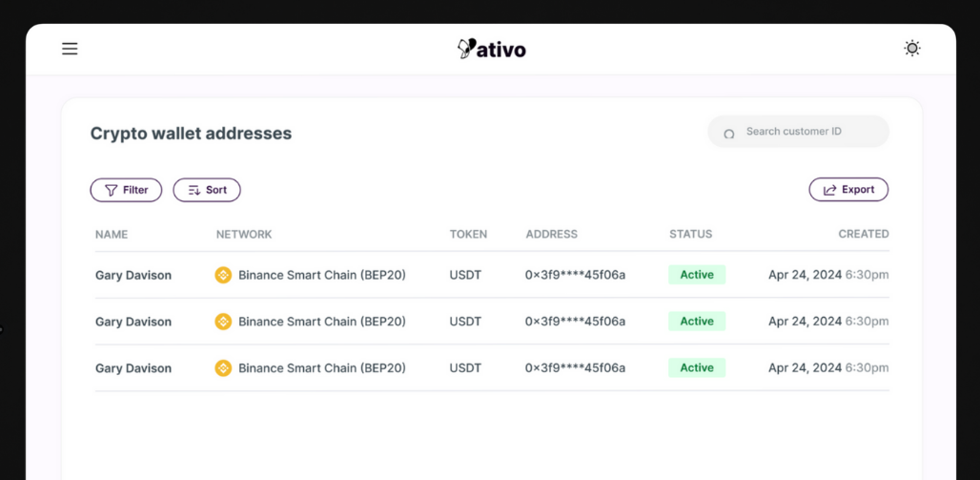Click the TOKEN column header
This screenshot has height=480, width=980.
coord(468,235)
